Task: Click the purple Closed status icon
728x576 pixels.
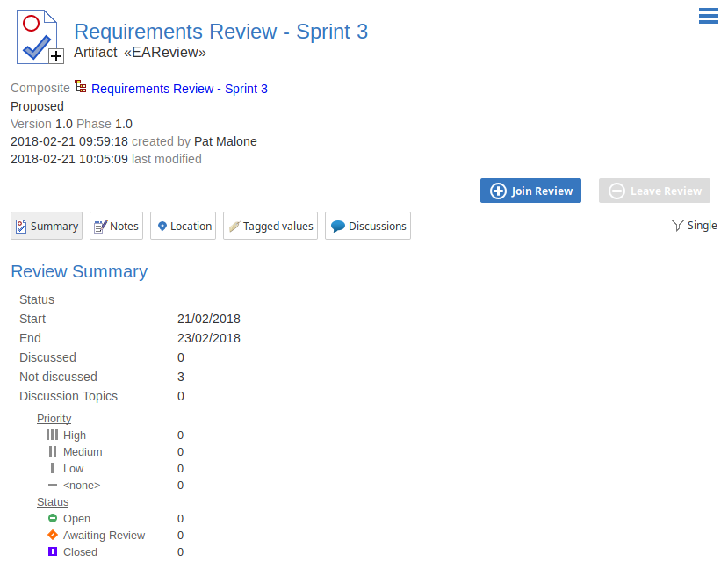Action: click(x=53, y=551)
